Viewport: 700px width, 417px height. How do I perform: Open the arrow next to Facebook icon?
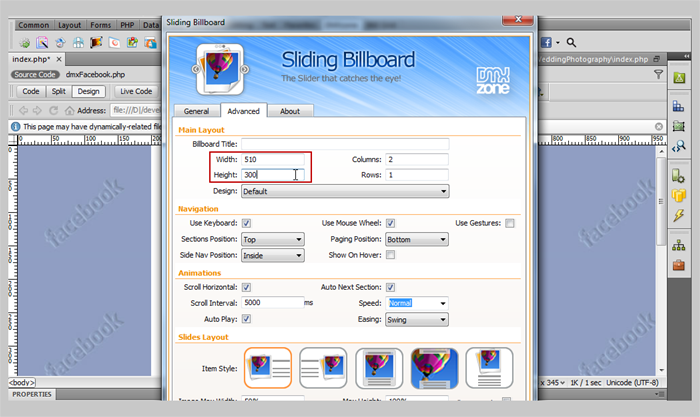tap(557, 43)
